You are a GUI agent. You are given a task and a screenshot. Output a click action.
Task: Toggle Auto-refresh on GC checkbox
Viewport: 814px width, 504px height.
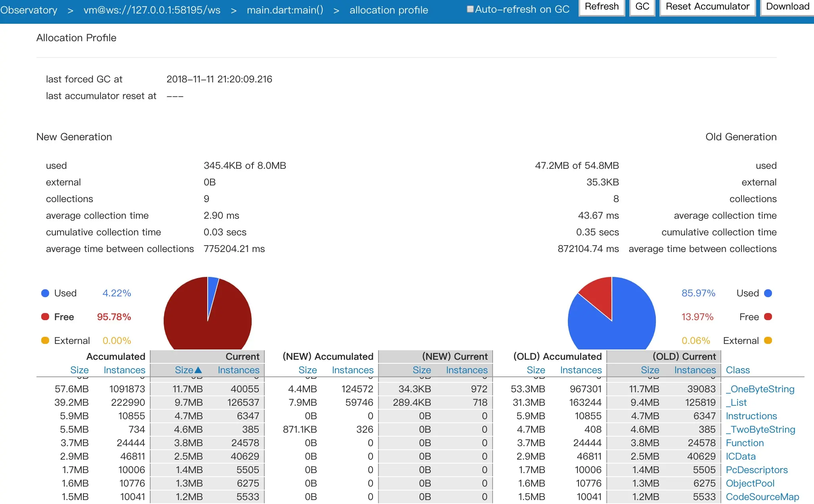click(470, 9)
